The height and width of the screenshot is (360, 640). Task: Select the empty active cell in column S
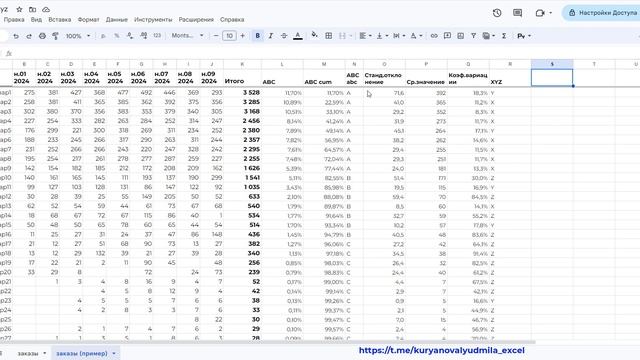tap(552, 78)
